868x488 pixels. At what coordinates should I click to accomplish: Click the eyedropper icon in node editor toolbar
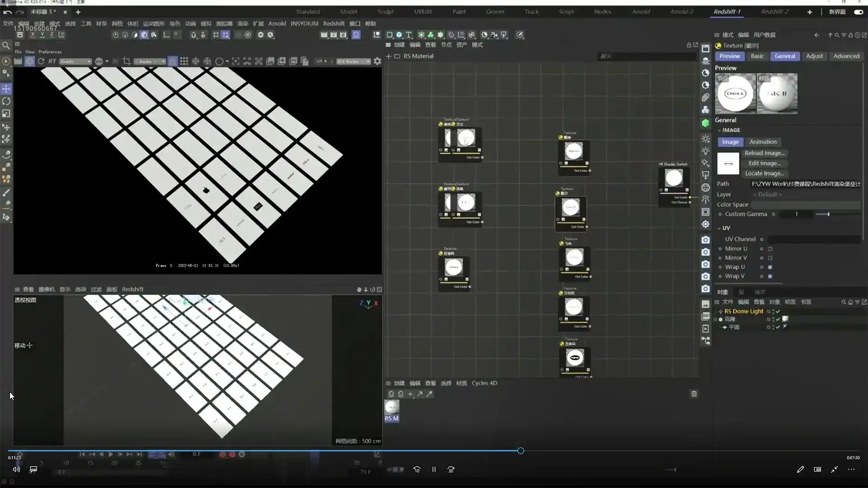[x=429, y=394]
